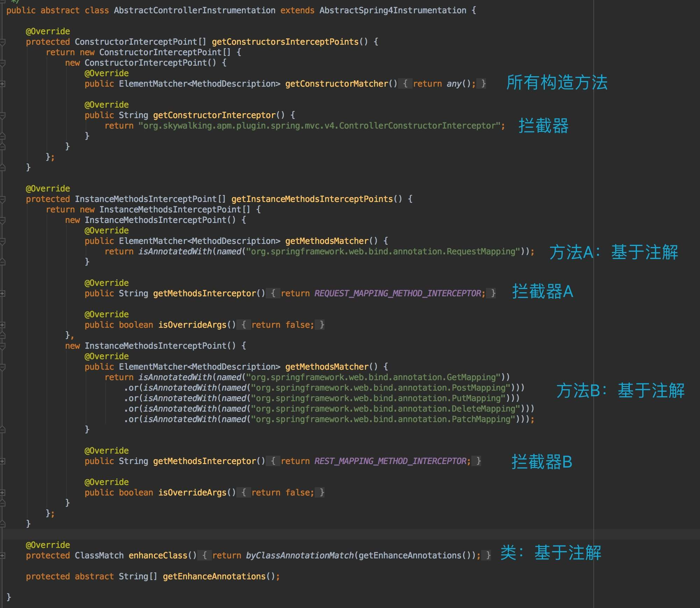Viewport: 700px width, 608px height.
Task: Click the REQUEST_MAPPING_METHOD_INTERCEPTOR constant
Action: click(x=397, y=294)
